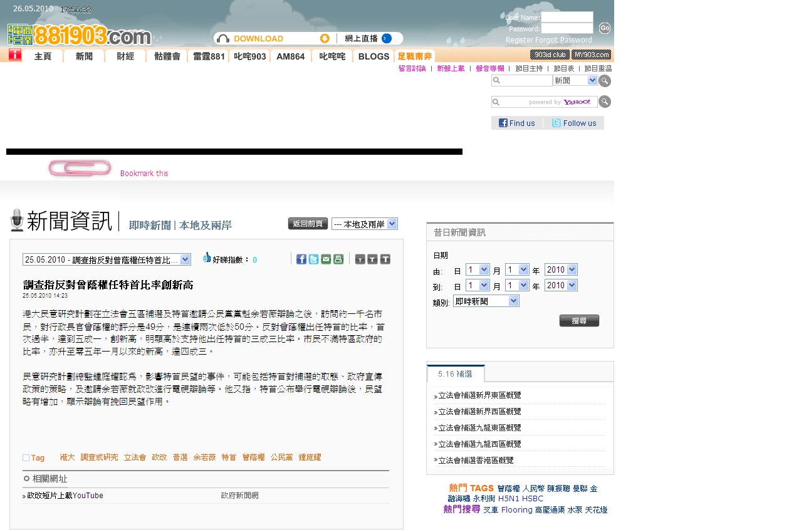Email this article using the envelope icon
The height and width of the screenshot is (532, 789).
[326, 259]
